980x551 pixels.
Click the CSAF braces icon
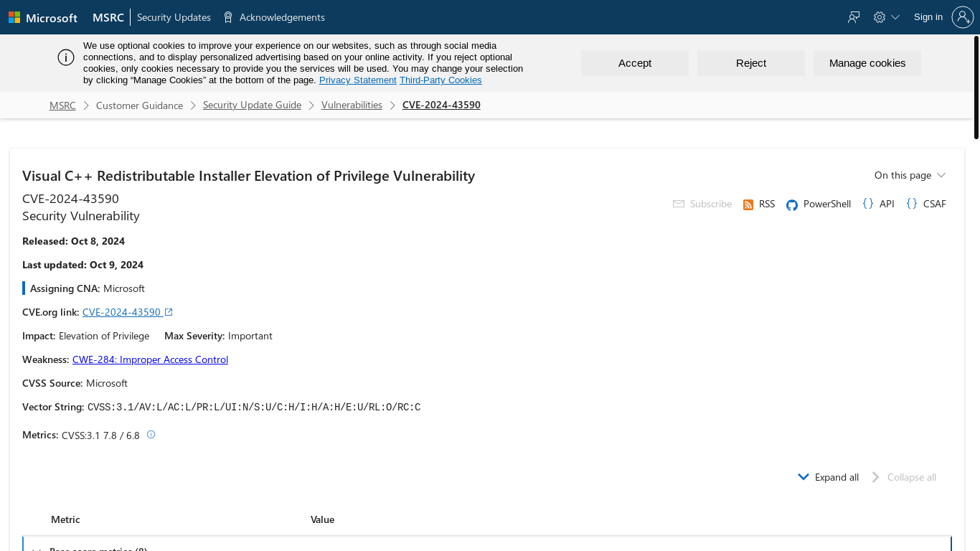click(x=912, y=204)
